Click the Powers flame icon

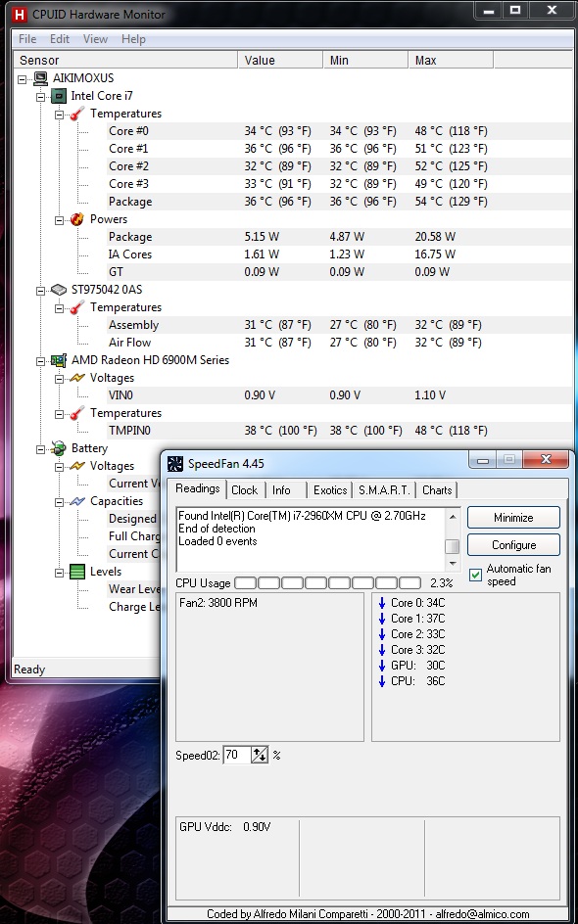(77, 220)
